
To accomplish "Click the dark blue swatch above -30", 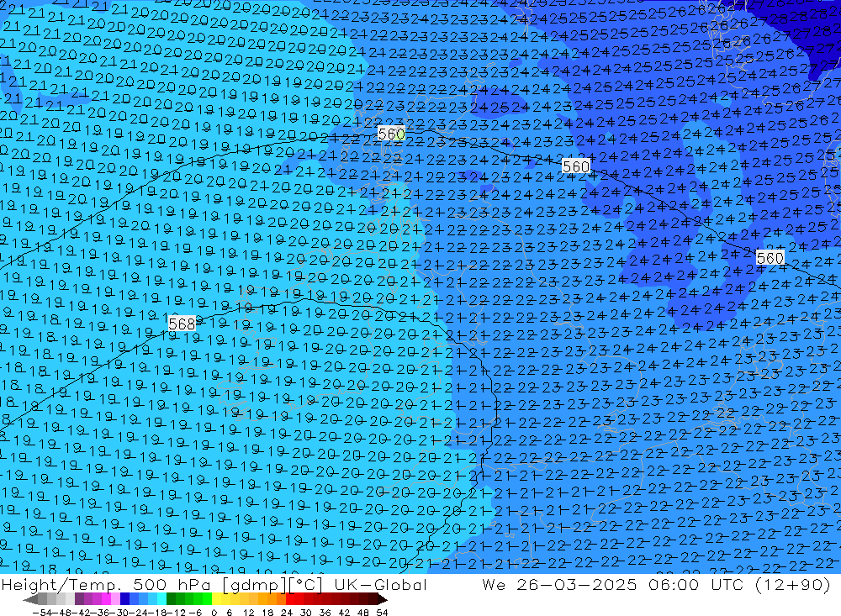I will click(124, 599).
